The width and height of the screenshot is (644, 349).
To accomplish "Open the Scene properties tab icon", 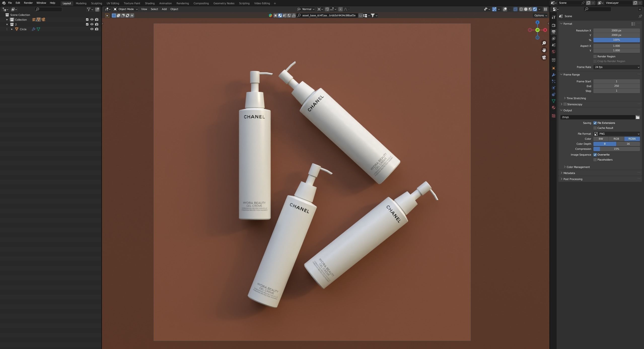I will (x=553, y=45).
